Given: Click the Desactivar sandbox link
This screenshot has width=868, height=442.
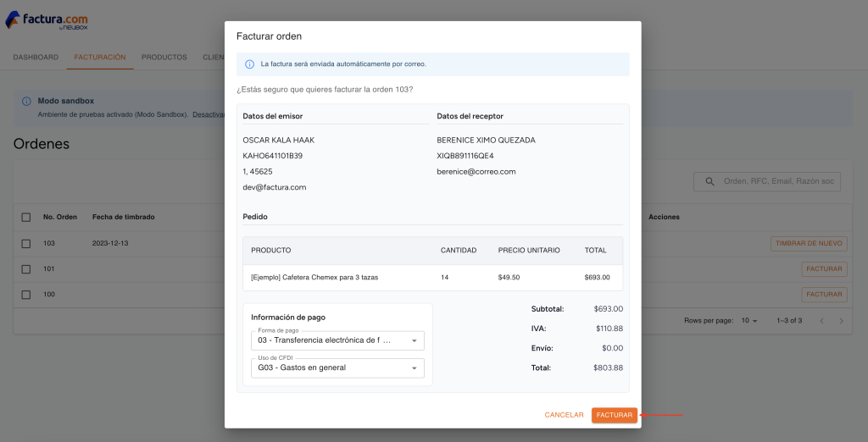Looking at the screenshot, I should point(209,114).
